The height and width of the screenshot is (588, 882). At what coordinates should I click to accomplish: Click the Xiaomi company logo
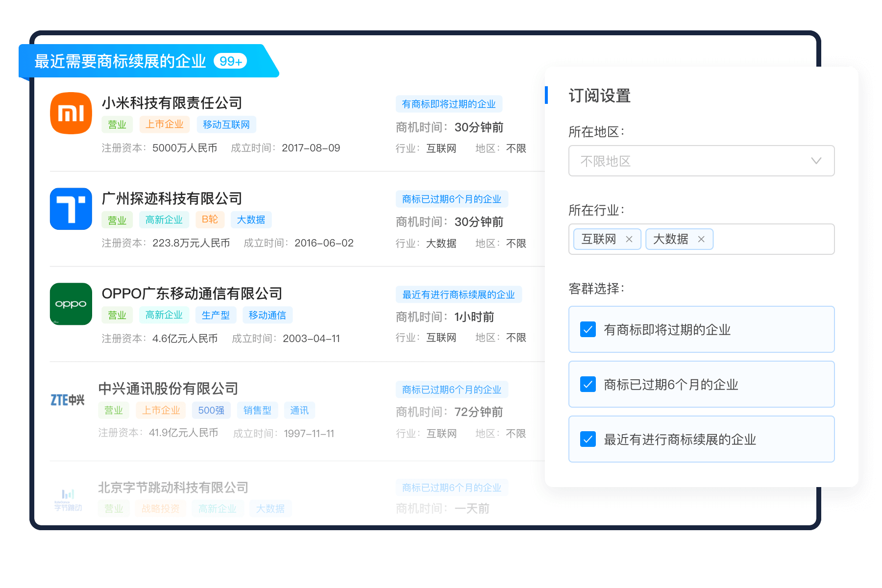coord(71,113)
